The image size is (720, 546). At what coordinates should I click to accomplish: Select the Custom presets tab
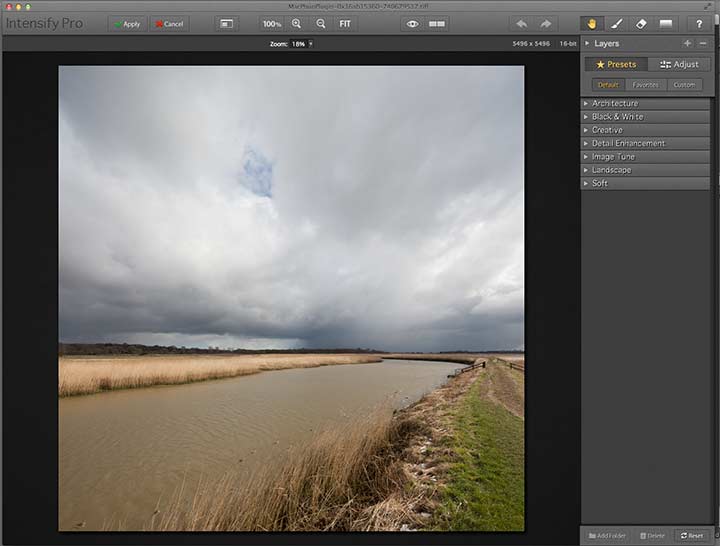click(684, 84)
